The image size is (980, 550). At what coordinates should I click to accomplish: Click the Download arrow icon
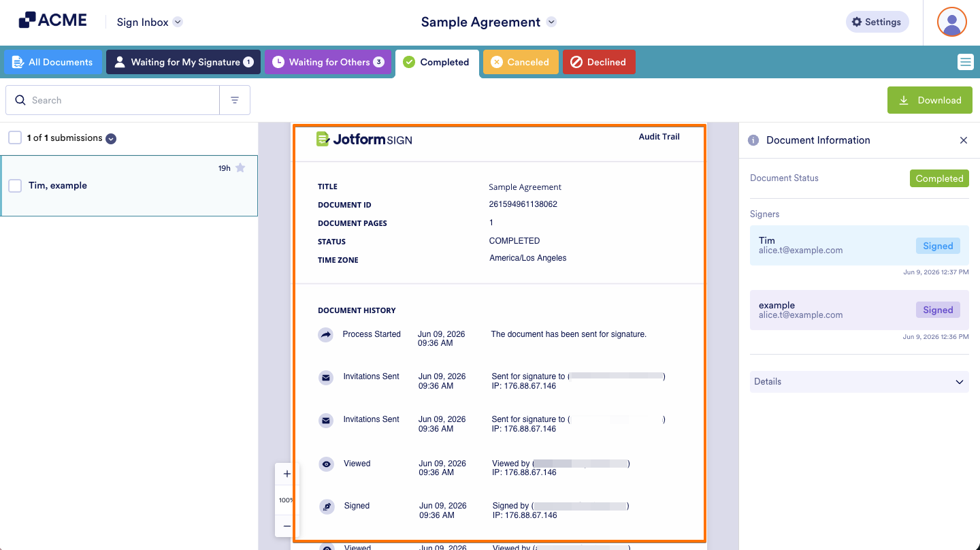pos(904,100)
